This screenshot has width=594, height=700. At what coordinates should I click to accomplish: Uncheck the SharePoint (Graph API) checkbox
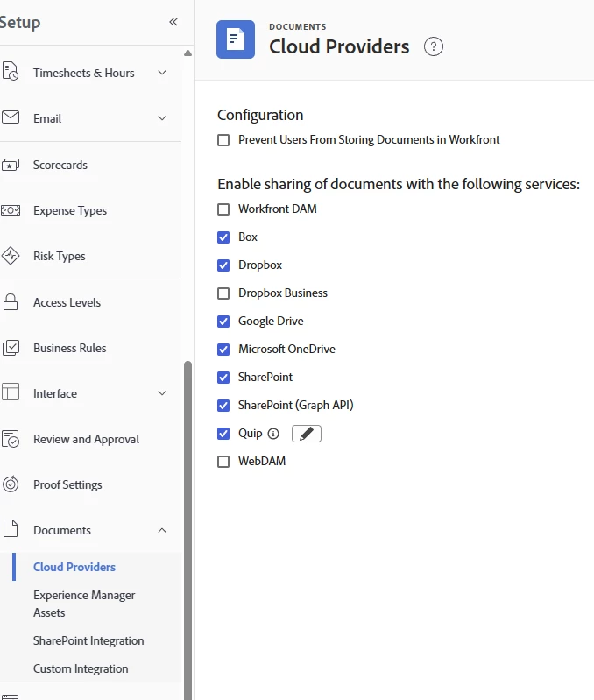tap(223, 406)
